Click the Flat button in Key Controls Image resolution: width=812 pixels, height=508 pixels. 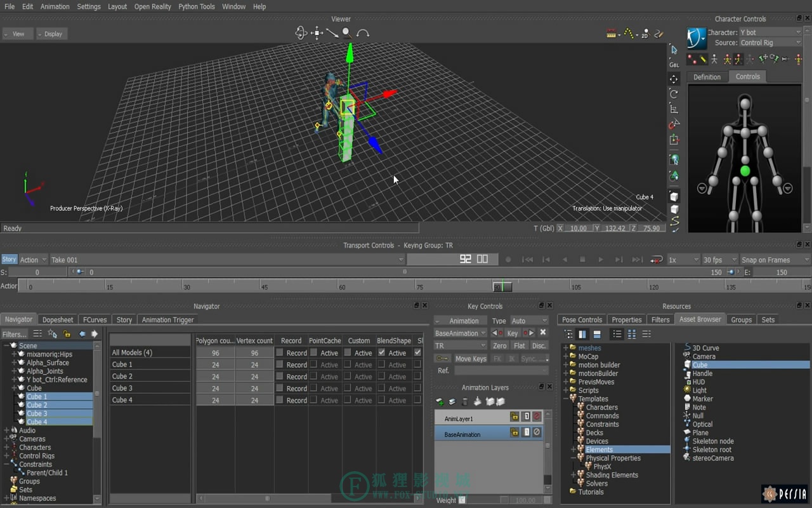(520, 345)
